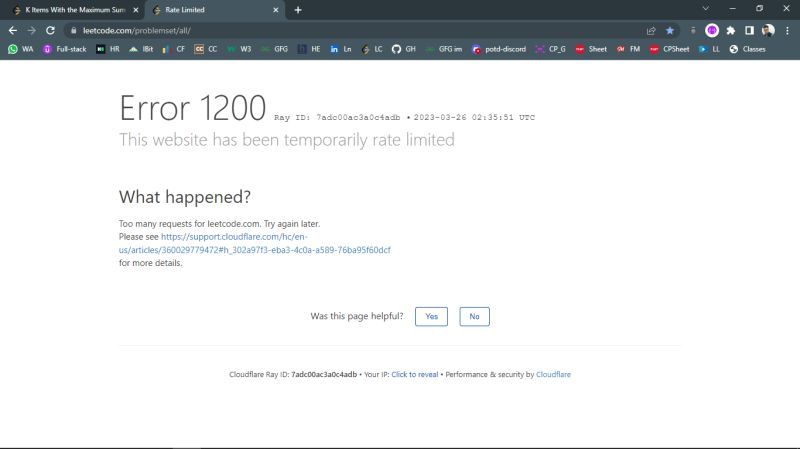
Task: Toggle the bookmark star icon
Action: 670,31
